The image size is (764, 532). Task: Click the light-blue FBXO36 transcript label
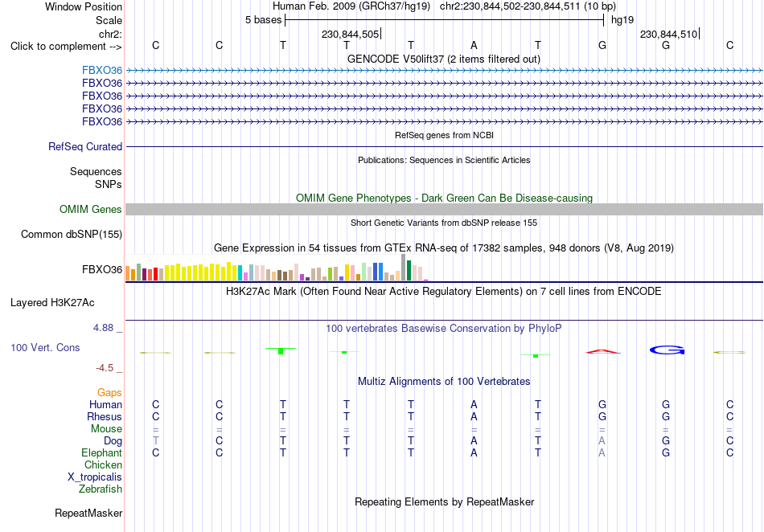coord(102,70)
